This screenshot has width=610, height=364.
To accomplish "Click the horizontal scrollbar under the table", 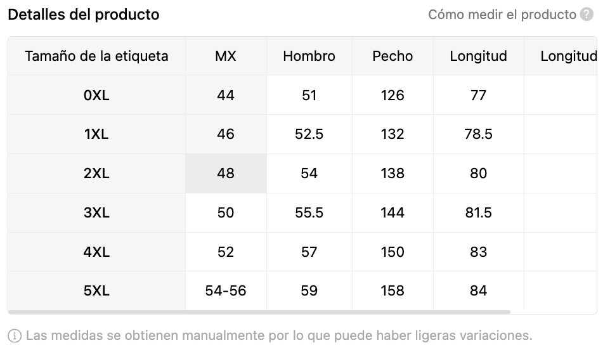I will pyautogui.click(x=260, y=312).
